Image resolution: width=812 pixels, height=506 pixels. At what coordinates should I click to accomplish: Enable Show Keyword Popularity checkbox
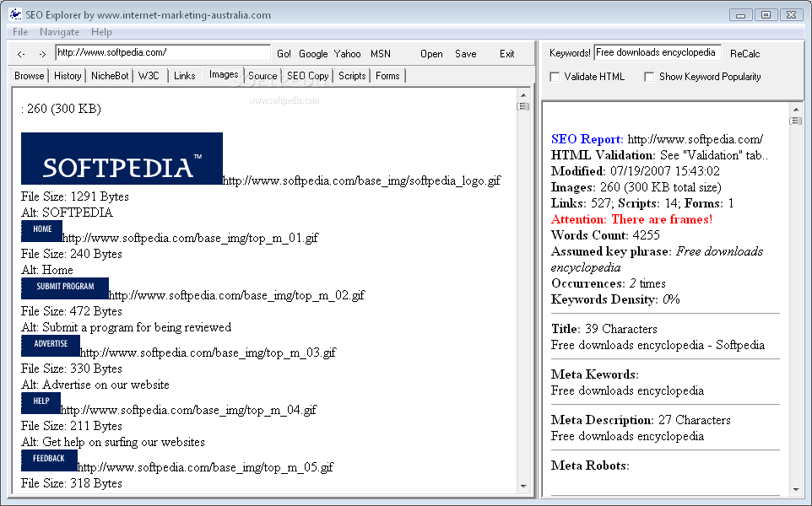click(649, 77)
